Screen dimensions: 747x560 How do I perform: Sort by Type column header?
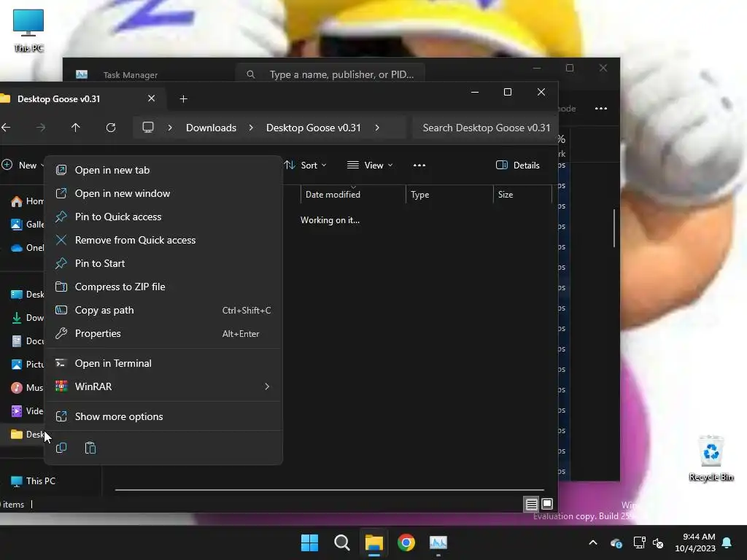click(x=449, y=194)
